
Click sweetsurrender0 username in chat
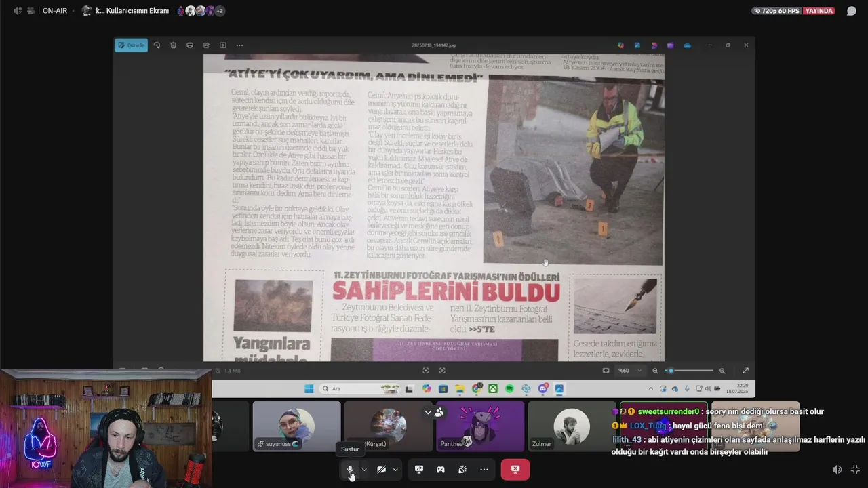click(x=669, y=411)
